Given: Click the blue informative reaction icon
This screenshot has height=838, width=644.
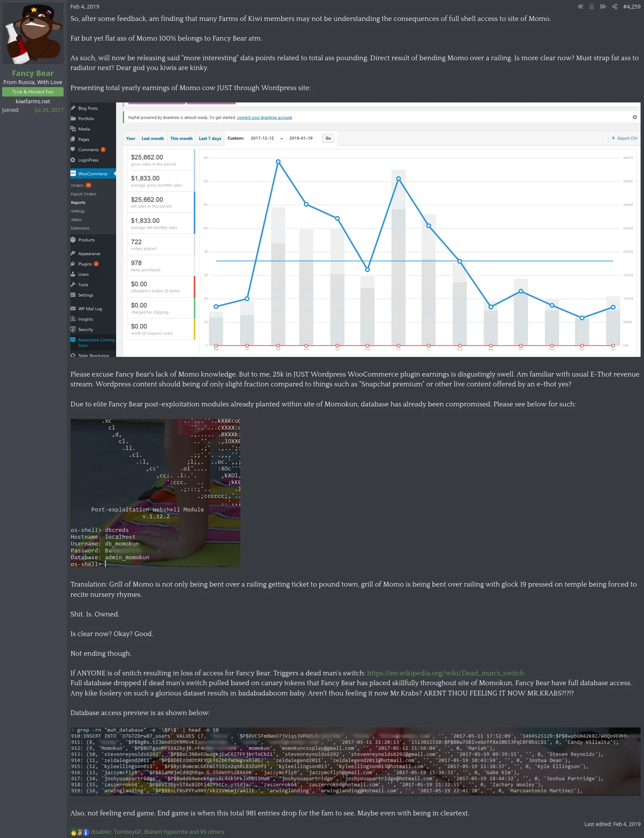Looking at the screenshot, I should tap(86, 832).
